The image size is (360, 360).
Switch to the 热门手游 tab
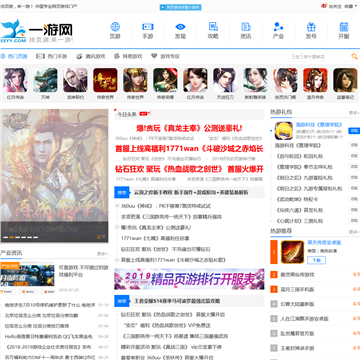(52, 56)
